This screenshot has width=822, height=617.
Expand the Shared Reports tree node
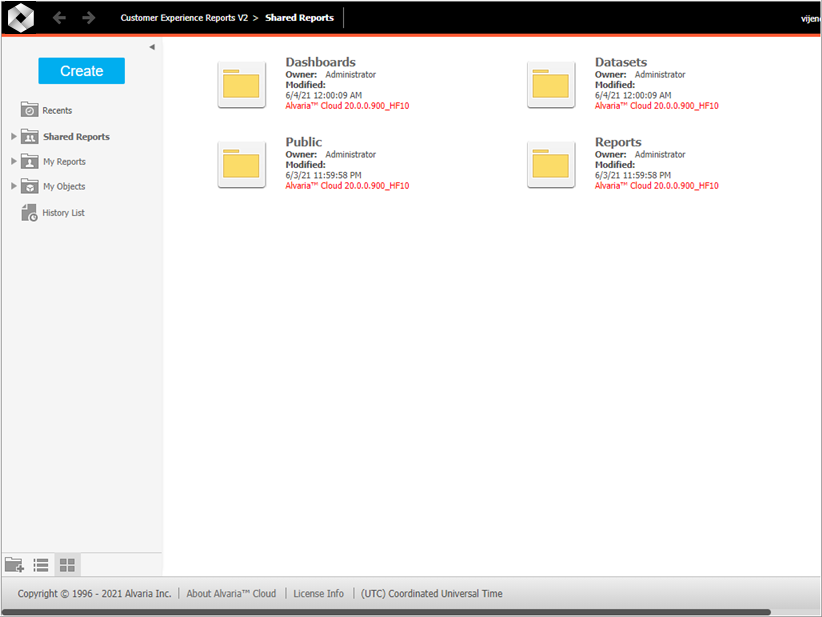14,136
